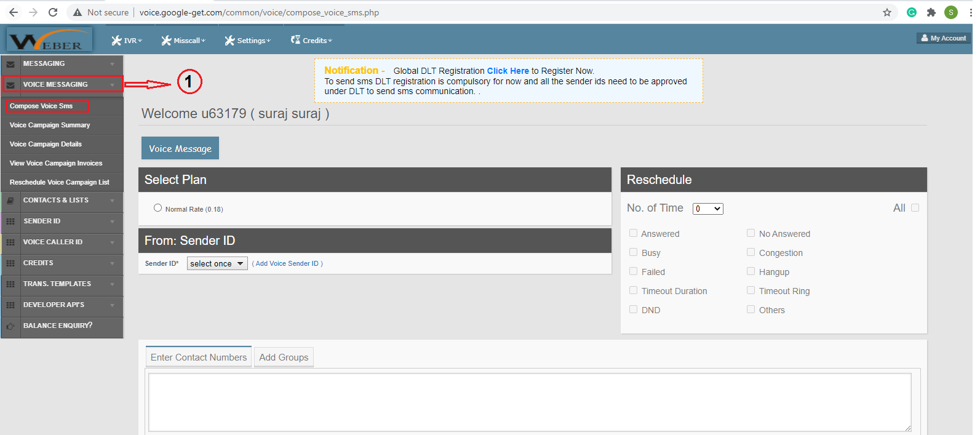Viewport: 980px width, 435px height.
Task: Click the Weber logo in header
Action: (49, 41)
